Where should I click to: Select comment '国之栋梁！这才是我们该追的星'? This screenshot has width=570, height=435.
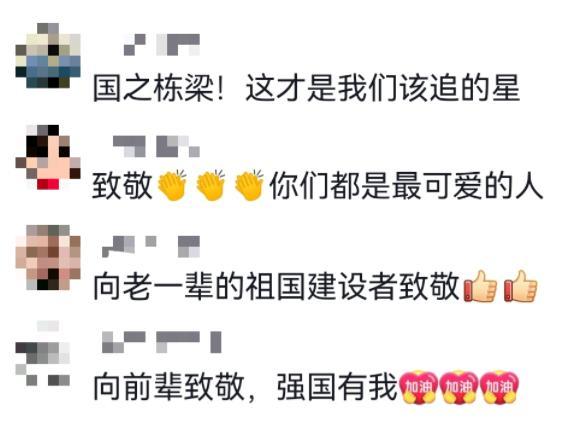(x=306, y=88)
